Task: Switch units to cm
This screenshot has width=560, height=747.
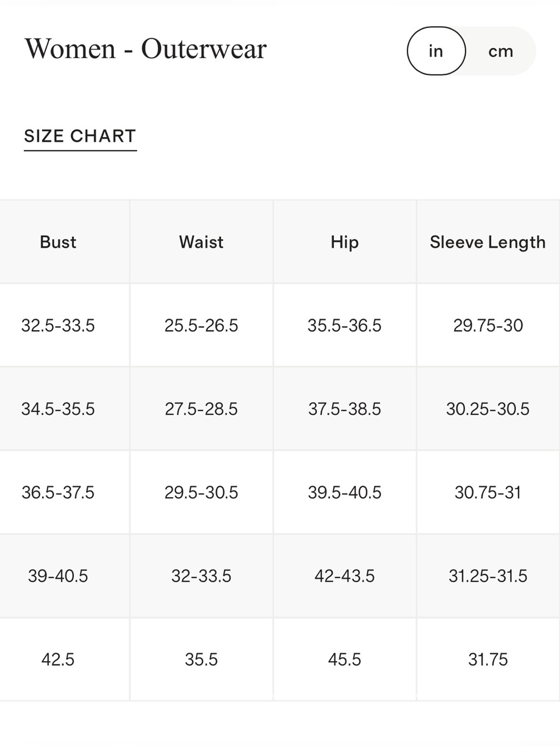Action: [501, 51]
